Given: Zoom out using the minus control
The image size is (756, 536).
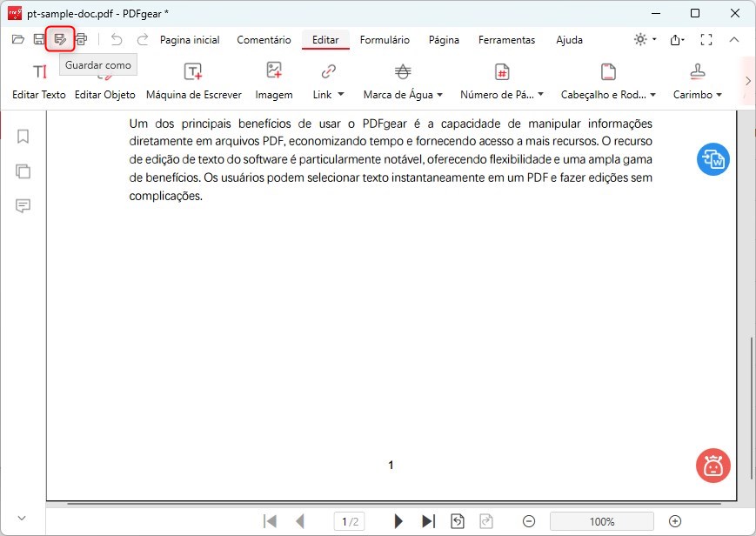Looking at the screenshot, I should coord(528,520).
